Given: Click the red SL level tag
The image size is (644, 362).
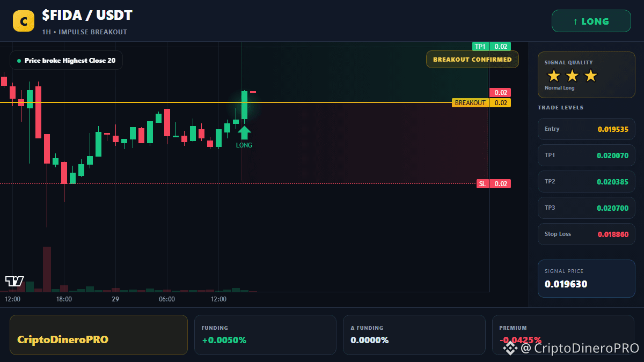Looking at the screenshot, I should [494, 184].
